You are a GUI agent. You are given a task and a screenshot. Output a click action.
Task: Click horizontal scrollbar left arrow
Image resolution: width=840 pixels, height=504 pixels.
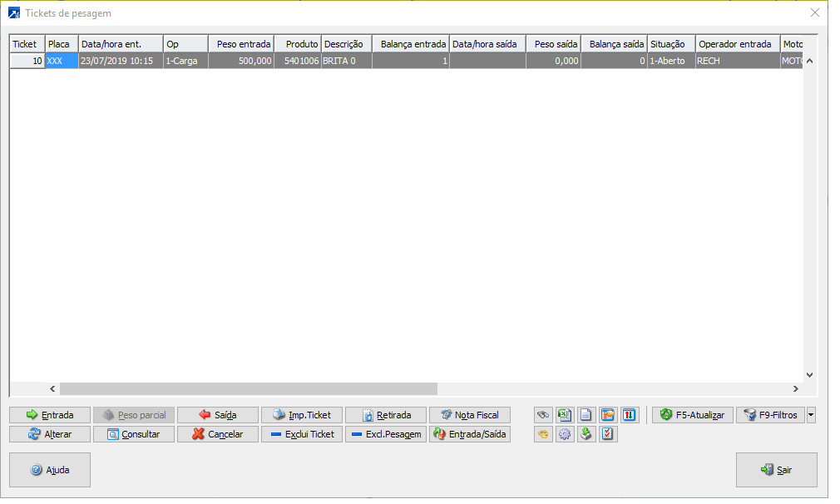tap(52, 389)
